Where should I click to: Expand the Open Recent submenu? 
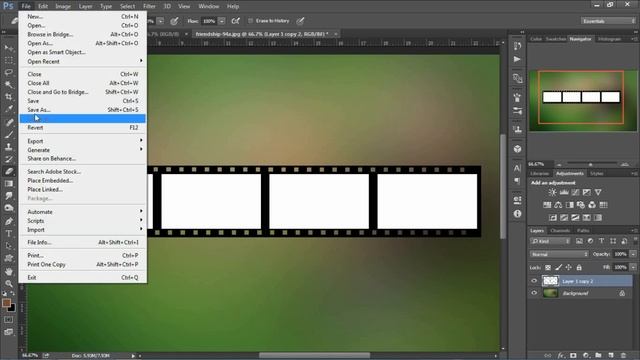point(83,61)
